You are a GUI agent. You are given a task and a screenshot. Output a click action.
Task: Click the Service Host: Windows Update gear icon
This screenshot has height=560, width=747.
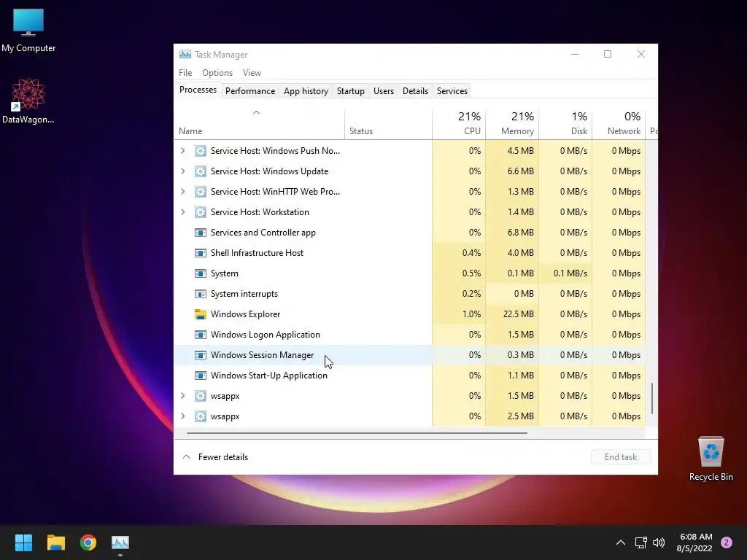pyautogui.click(x=201, y=171)
